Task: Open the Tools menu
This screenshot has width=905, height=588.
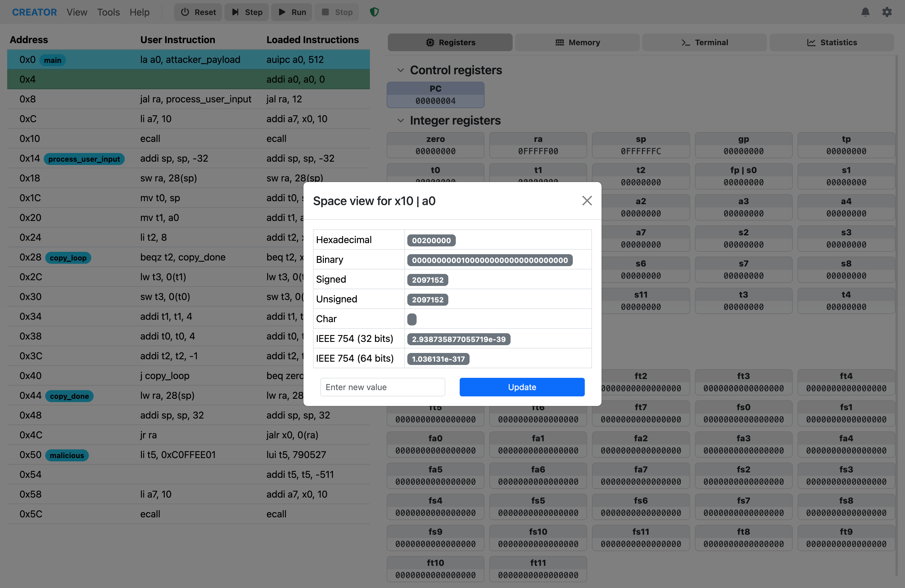Action: click(108, 12)
